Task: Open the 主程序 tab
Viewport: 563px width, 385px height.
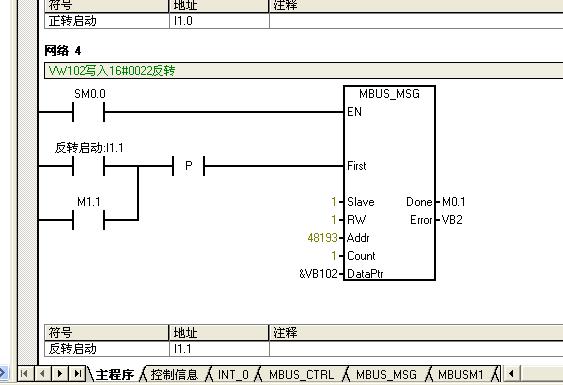Action: click(115, 375)
